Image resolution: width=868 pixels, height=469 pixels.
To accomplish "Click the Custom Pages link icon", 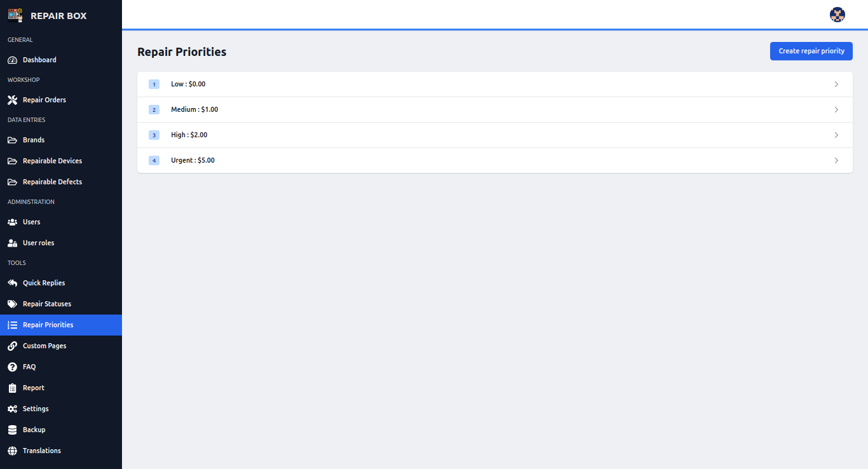I will click(13, 346).
